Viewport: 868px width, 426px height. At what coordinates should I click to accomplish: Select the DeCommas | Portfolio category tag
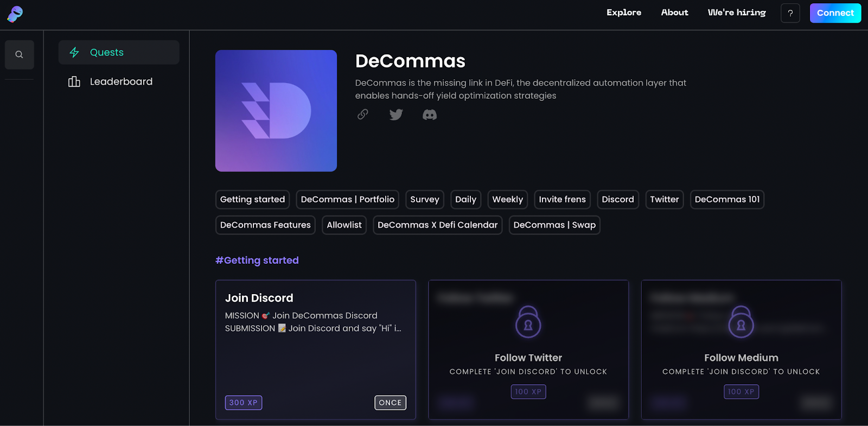tap(348, 200)
